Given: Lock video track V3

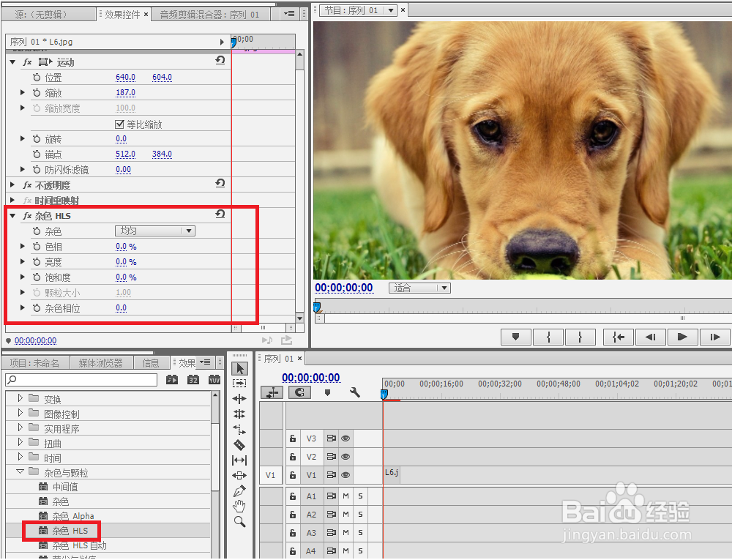Looking at the screenshot, I should tap(293, 438).
